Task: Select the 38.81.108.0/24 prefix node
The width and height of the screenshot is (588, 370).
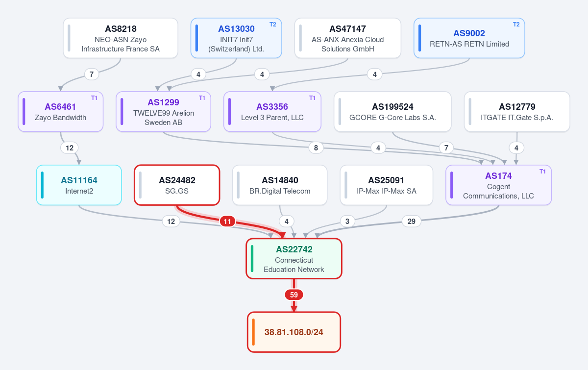Action: point(294,332)
